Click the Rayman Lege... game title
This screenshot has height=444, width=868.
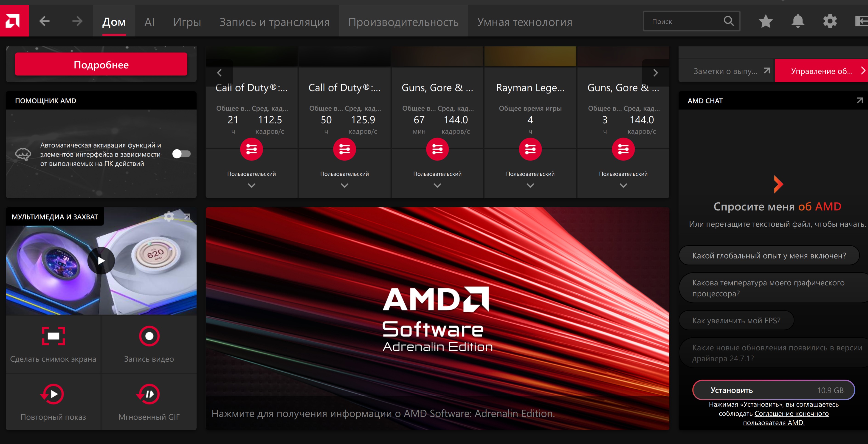530,88
